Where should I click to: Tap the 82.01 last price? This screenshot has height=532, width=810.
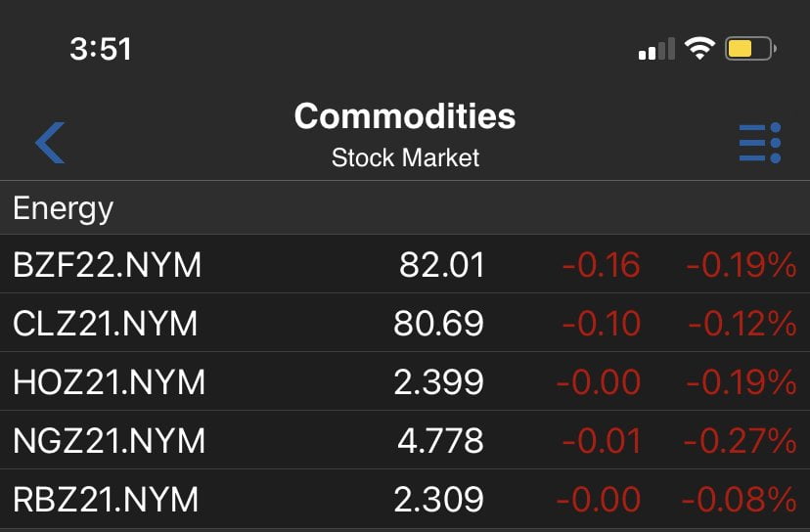coord(441,265)
